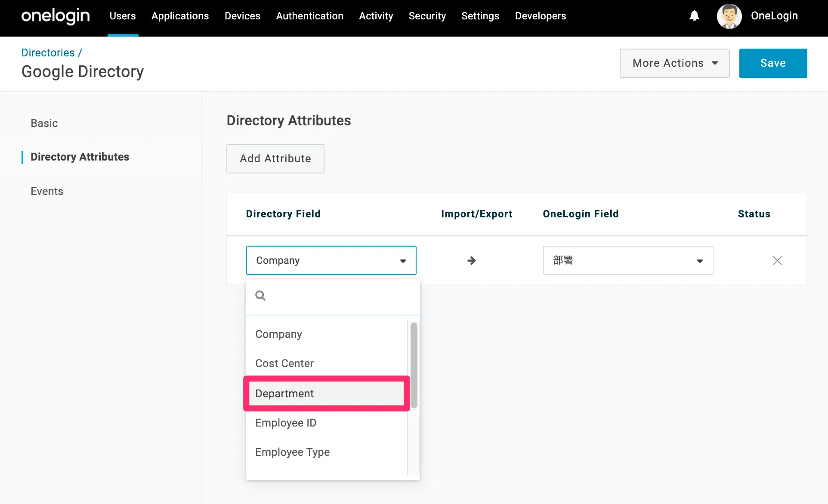This screenshot has height=504, width=828.
Task: Click the import arrow icon
Action: (x=472, y=260)
